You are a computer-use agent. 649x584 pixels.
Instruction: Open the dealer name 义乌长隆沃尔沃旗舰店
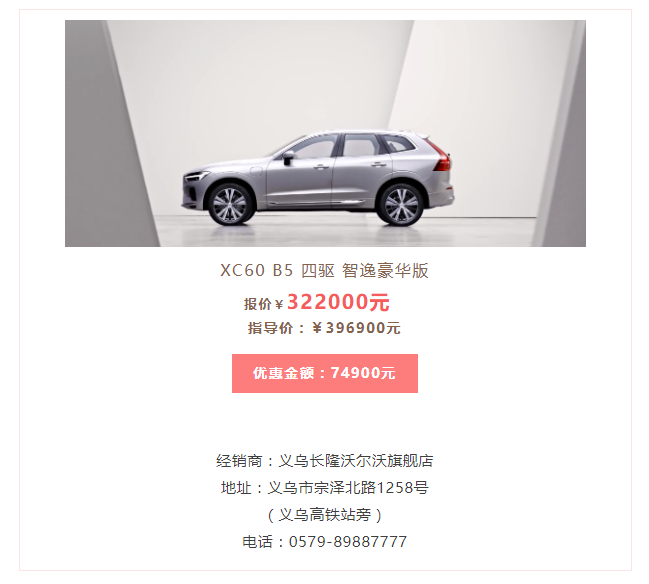tap(356, 461)
